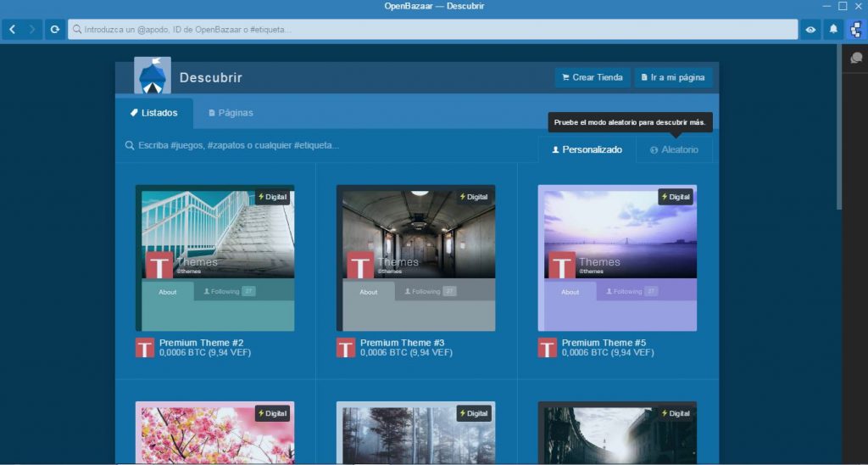Screen dimensions: 868x465
Task: Go forward with the right arrow button
Action: pos(33,30)
